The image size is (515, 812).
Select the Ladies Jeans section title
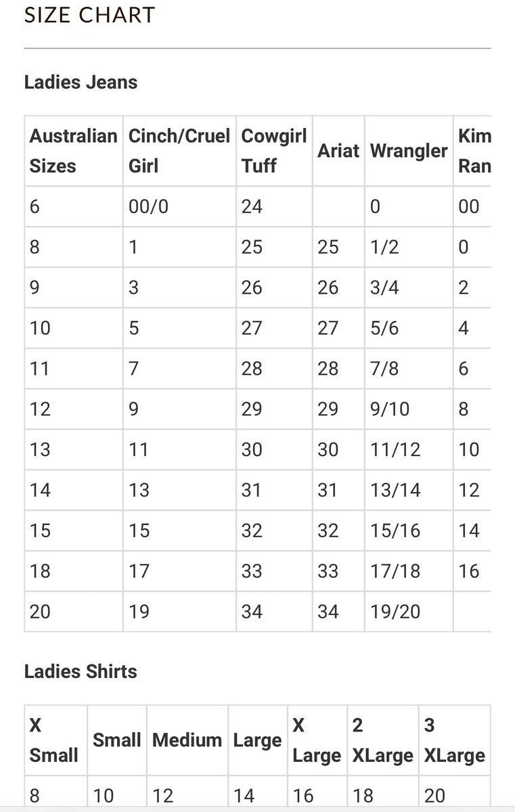[x=81, y=83]
